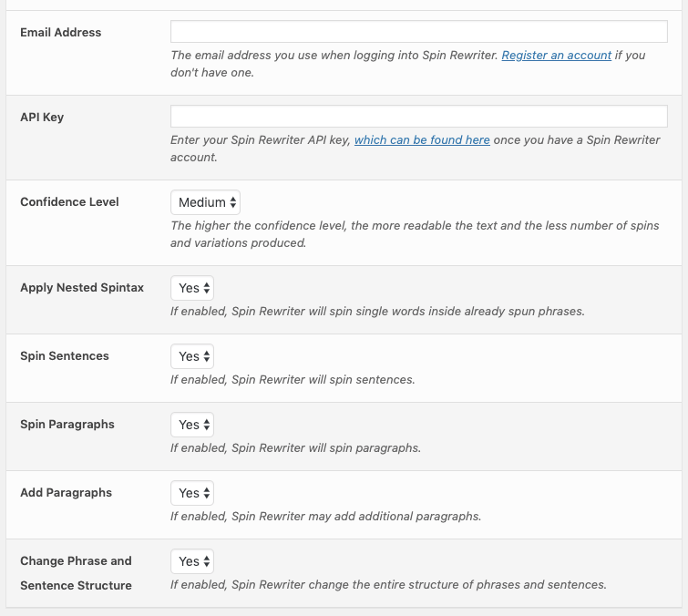Open the Confidence Level dropdown
The height and width of the screenshot is (616, 688).
pyautogui.click(x=205, y=202)
